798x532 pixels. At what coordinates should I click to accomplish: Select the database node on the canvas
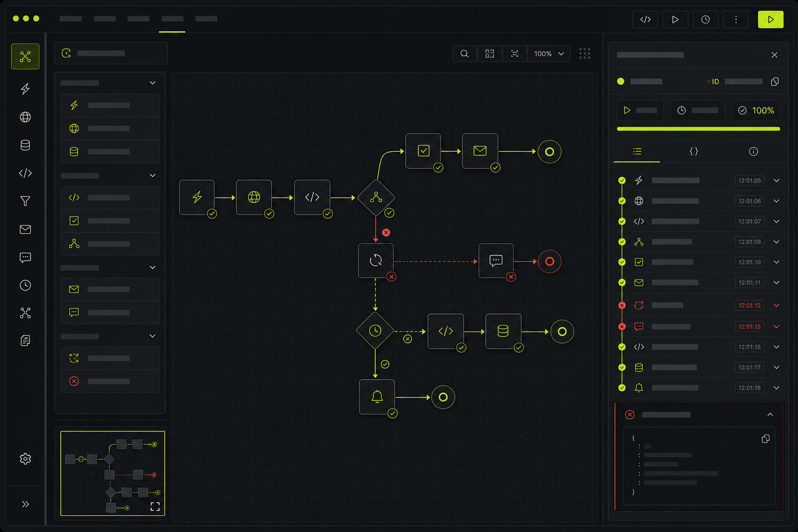pos(503,331)
